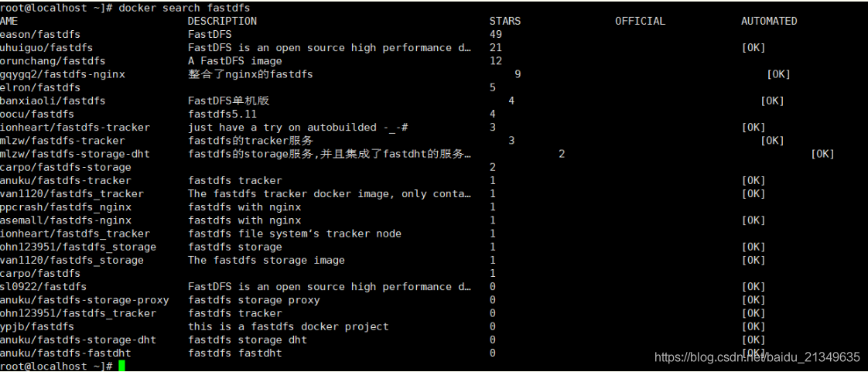The image size is (868, 372).
Task: Select the STARS column header
Action: coord(505,21)
